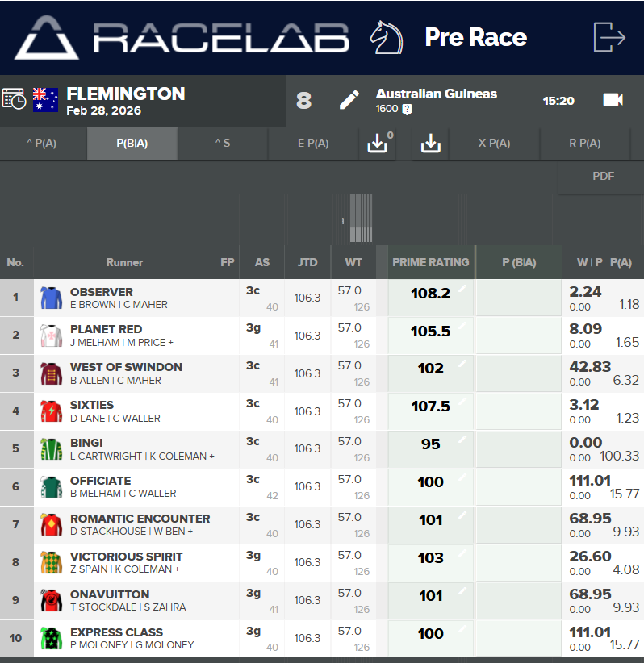The height and width of the screenshot is (663, 644).
Task: Click the PDF export button
Action: 603,176
